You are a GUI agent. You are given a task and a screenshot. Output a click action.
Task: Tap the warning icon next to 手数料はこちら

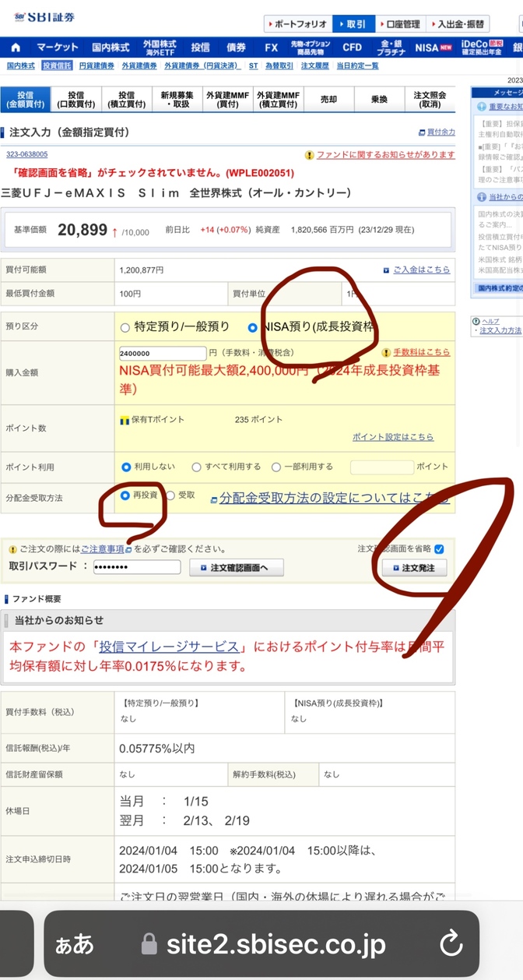tap(387, 352)
